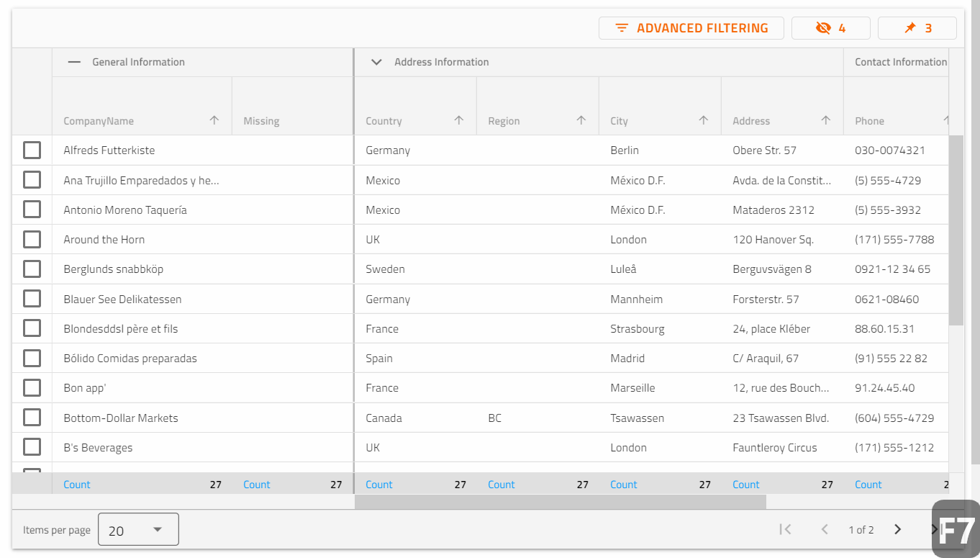Open hidden columns button showing 4
The height and width of the screenshot is (558, 980).
(830, 28)
